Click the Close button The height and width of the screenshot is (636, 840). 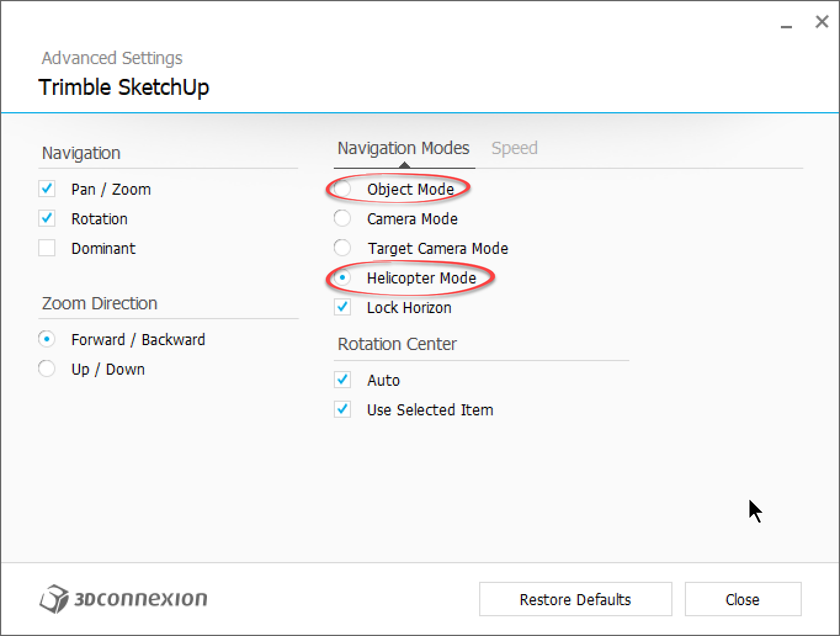click(x=743, y=599)
